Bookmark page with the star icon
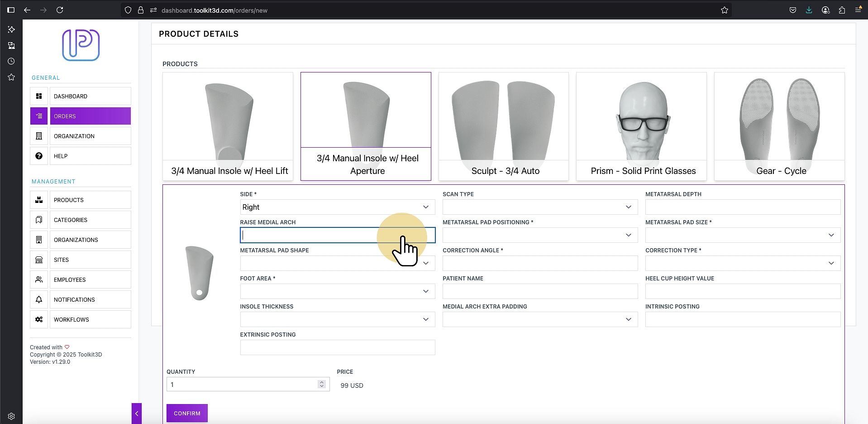The image size is (868, 424). [x=725, y=10]
